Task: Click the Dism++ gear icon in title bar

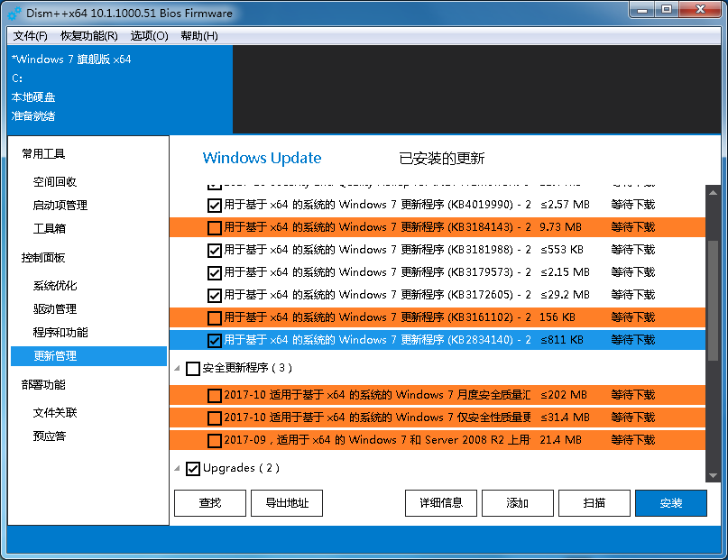Action: click(14, 14)
